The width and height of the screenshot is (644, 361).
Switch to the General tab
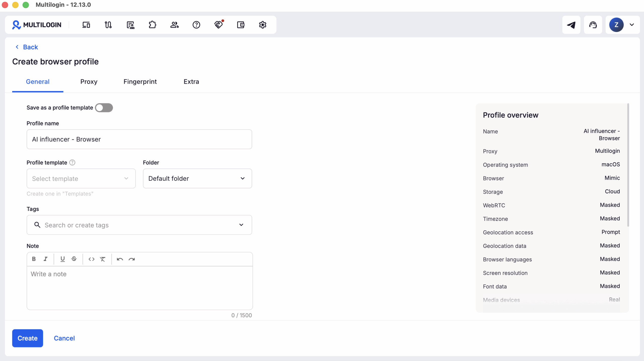[x=38, y=82]
